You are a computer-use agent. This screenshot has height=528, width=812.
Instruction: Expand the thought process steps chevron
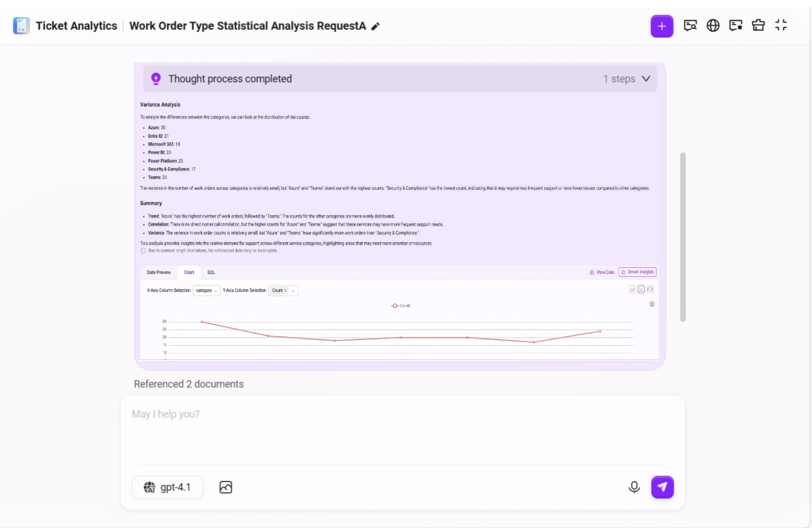pyautogui.click(x=646, y=79)
